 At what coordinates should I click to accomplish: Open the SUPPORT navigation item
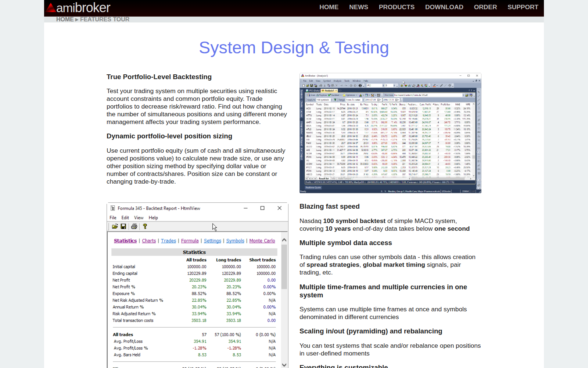click(523, 7)
